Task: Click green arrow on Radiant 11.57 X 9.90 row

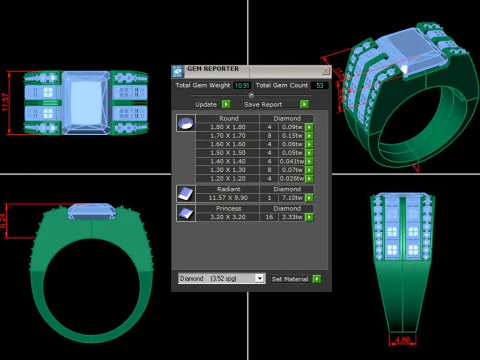Action: [309, 198]
